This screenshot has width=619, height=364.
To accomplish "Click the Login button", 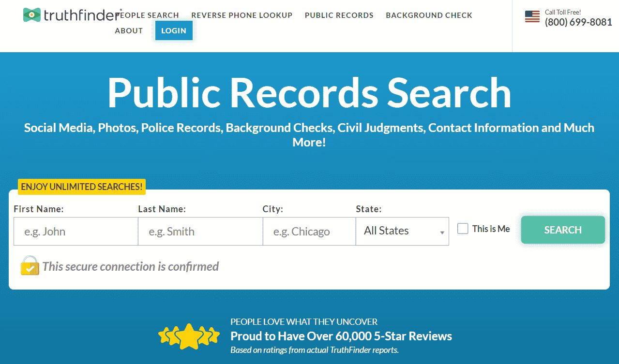I will [174, 30].
